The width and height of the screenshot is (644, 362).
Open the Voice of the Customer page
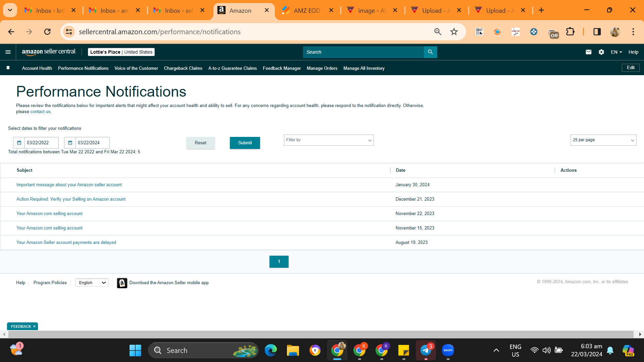[x=136, y=68]
